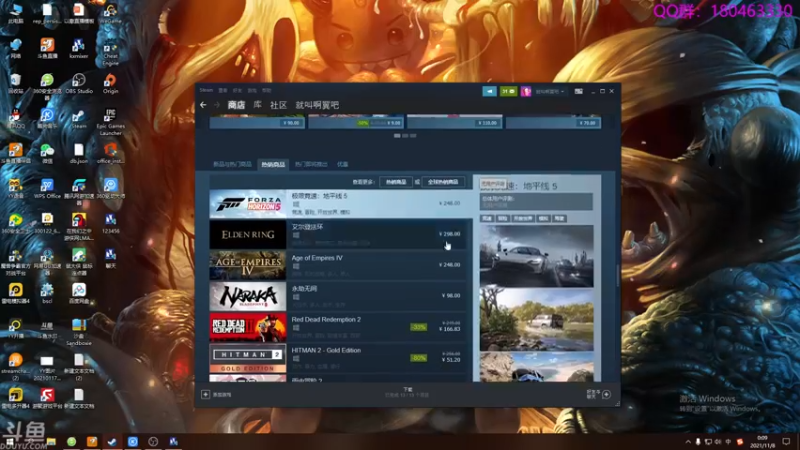Go back with Steam's back arrow
The width and height of the screenshot is (800, 450).
click(203, 105)
